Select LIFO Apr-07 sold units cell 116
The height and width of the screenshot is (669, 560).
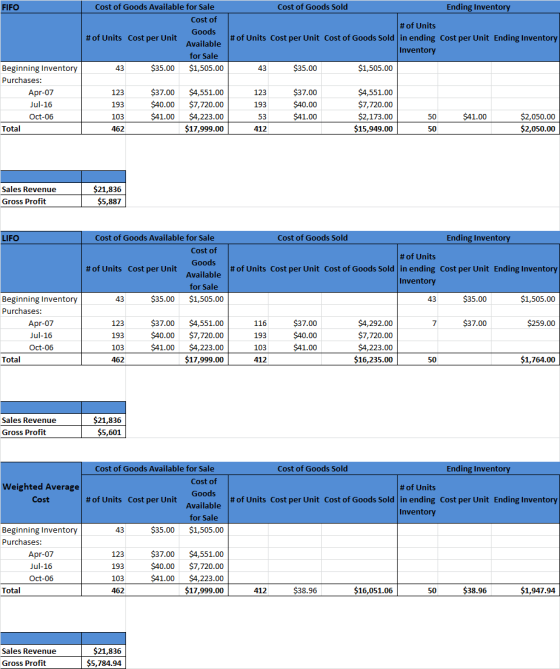tap(260, 323)
